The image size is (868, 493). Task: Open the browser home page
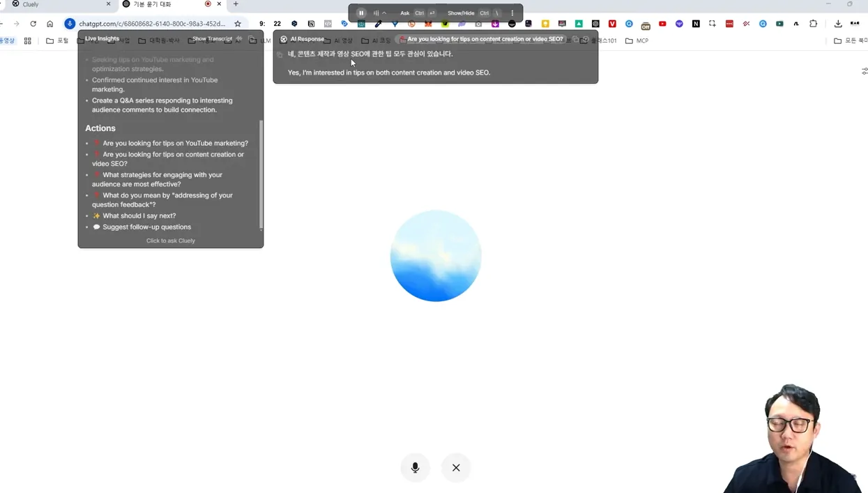pyautogui.click(x=50, y=24)
